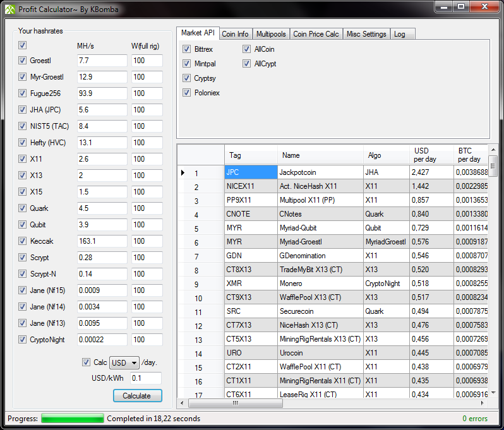Screen dimensions: 504x430
Task: Select the NICEX11 tag cell
Action: (x=251, y=186)
